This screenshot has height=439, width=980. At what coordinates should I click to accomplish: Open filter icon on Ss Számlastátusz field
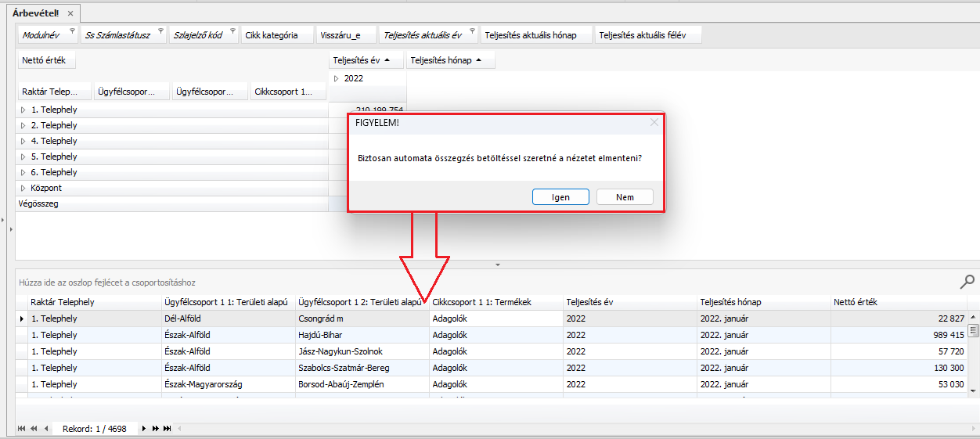(160, 31)
